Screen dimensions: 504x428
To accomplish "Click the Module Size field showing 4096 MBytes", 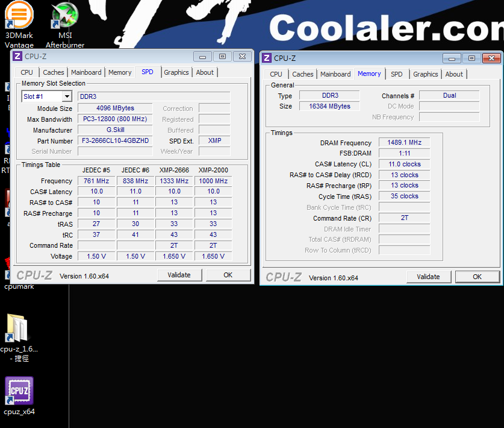I will coord(115,108).
